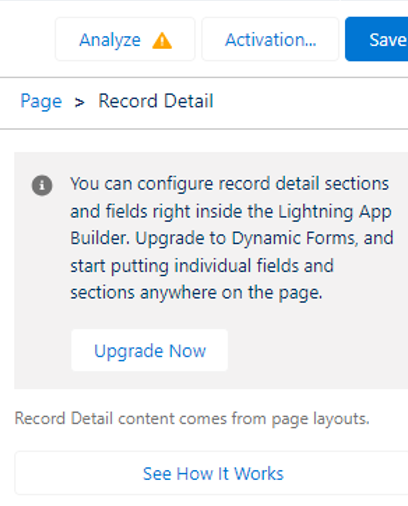Open the Activation settings button
Image resolution: width=408 pixels, height=506 pixels.
[270, 39]
